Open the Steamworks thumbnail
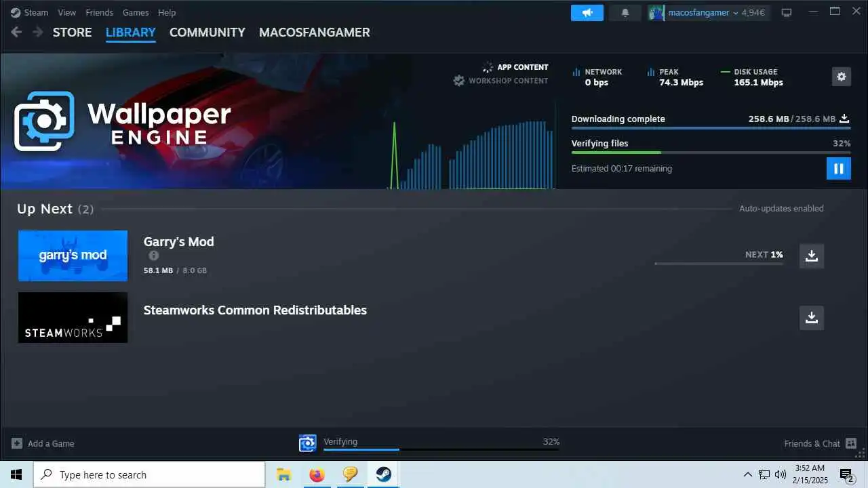Viewport: 868px width, 488px height. point(73,317)
